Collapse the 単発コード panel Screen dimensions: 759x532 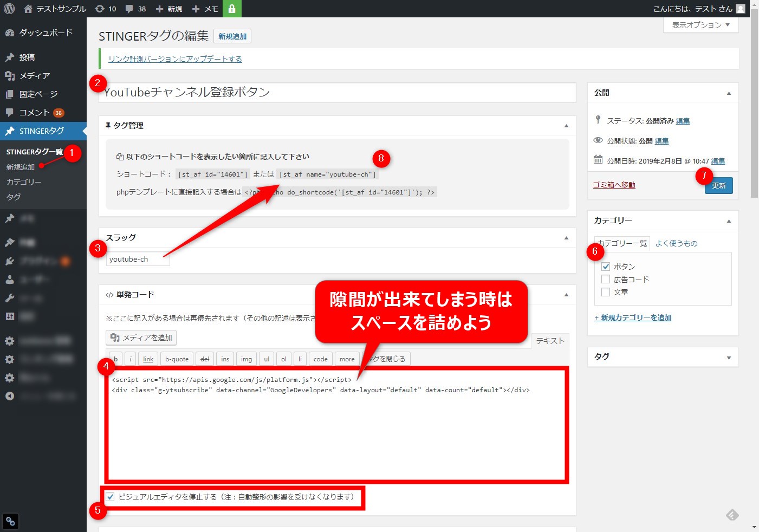(566, 295)
